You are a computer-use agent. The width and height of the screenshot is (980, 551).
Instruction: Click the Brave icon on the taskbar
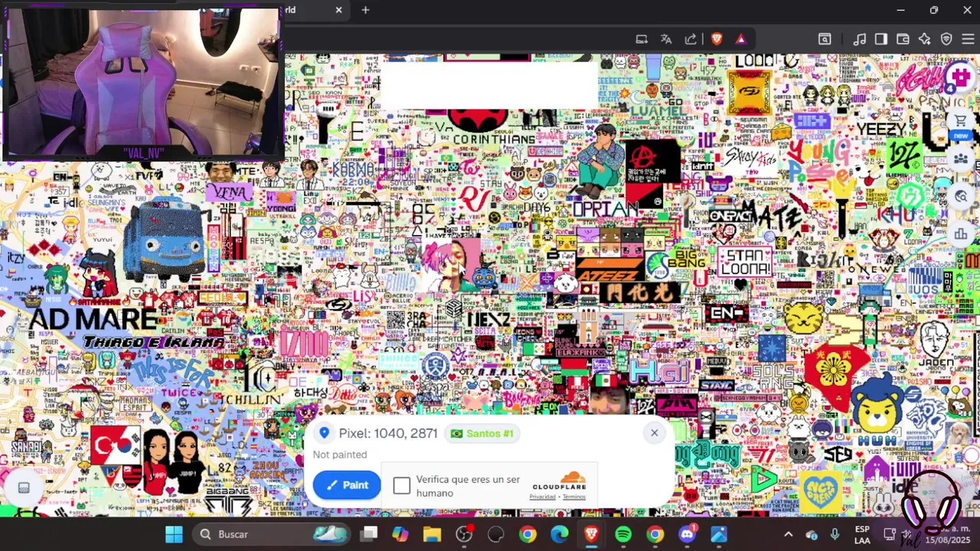(591, 534)
